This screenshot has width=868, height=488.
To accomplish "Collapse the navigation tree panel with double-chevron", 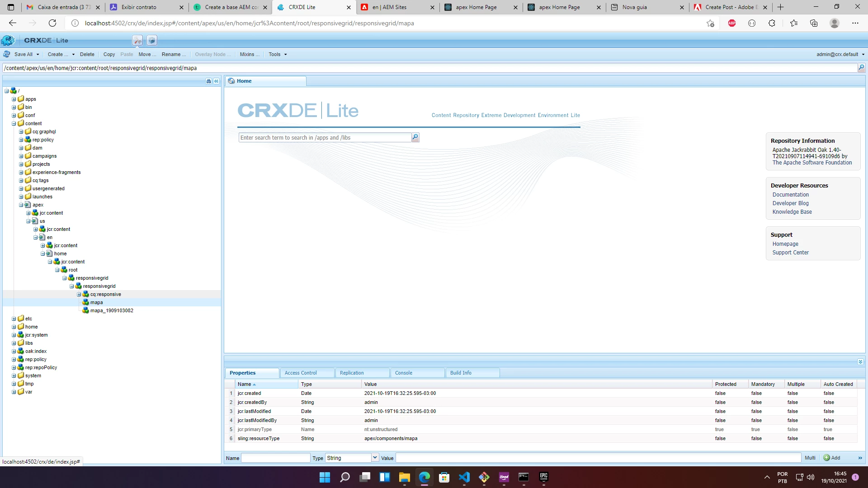I will (216, 81).
